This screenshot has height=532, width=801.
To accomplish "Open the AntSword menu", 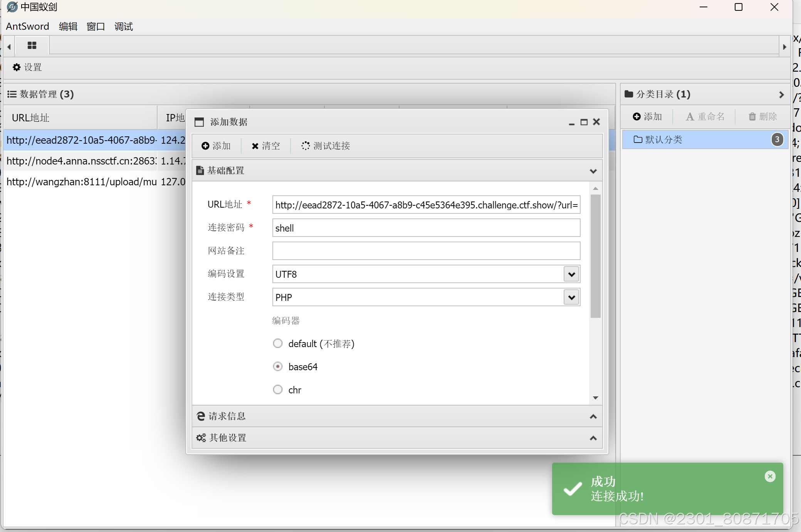I will [x=27, y=27].
